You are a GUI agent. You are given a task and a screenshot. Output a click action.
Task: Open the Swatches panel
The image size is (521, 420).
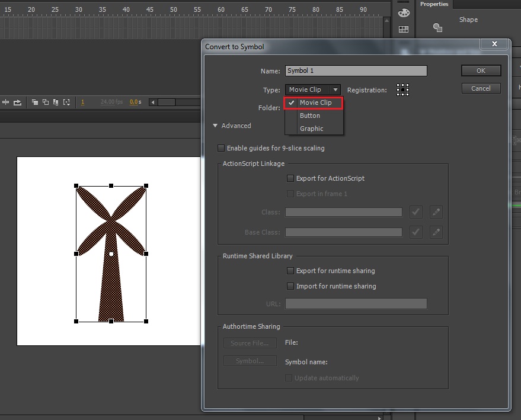404,28
